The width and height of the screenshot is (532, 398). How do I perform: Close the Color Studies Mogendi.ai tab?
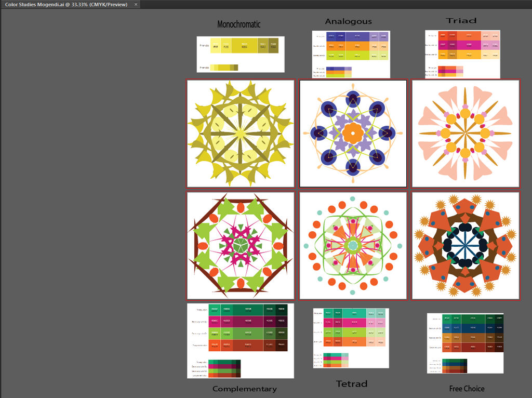[x=136, y=4]
